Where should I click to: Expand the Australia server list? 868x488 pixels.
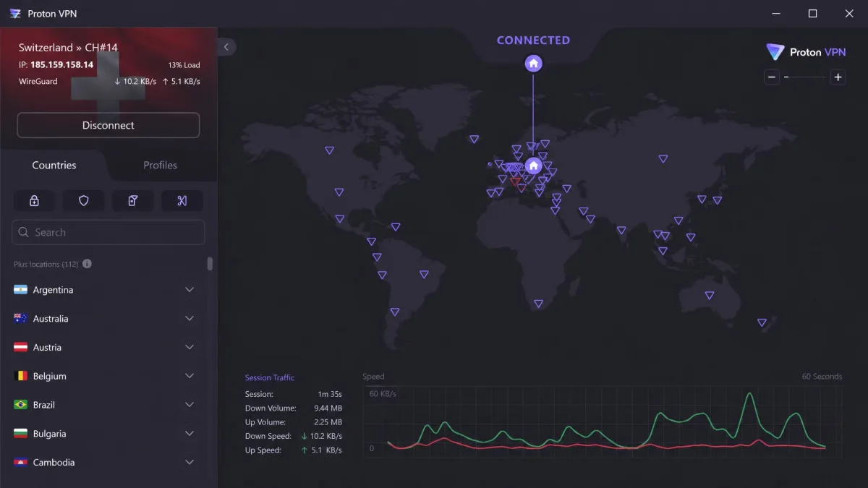click(190, 319)
